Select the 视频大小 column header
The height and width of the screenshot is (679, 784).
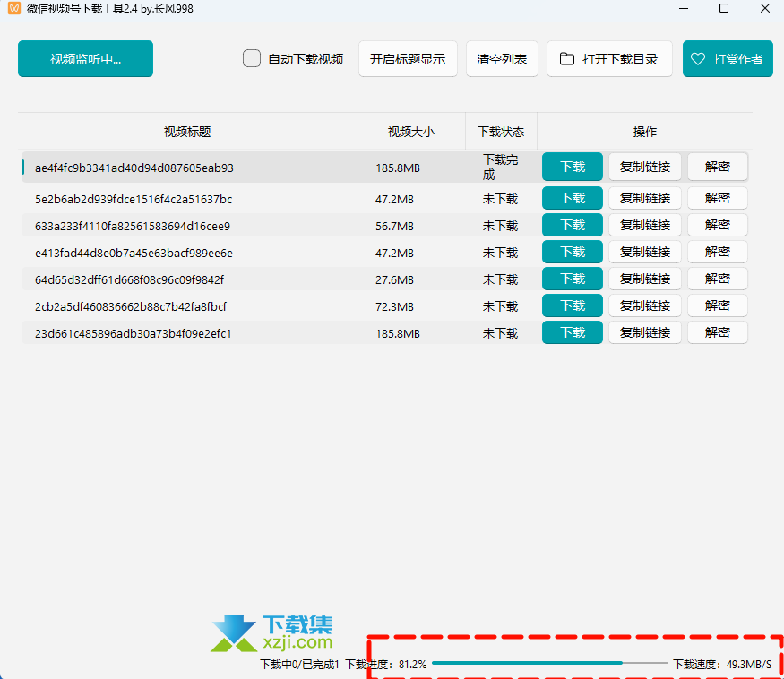(411, 132)
